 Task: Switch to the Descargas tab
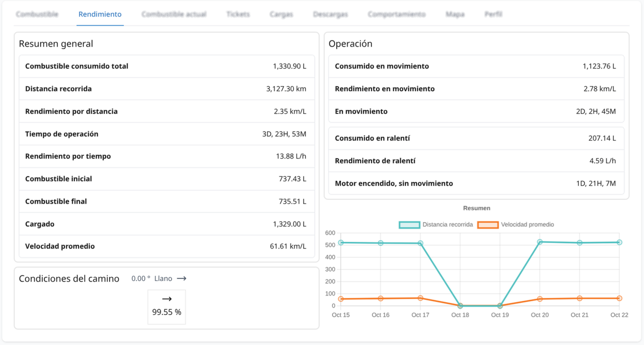[330, 14]
